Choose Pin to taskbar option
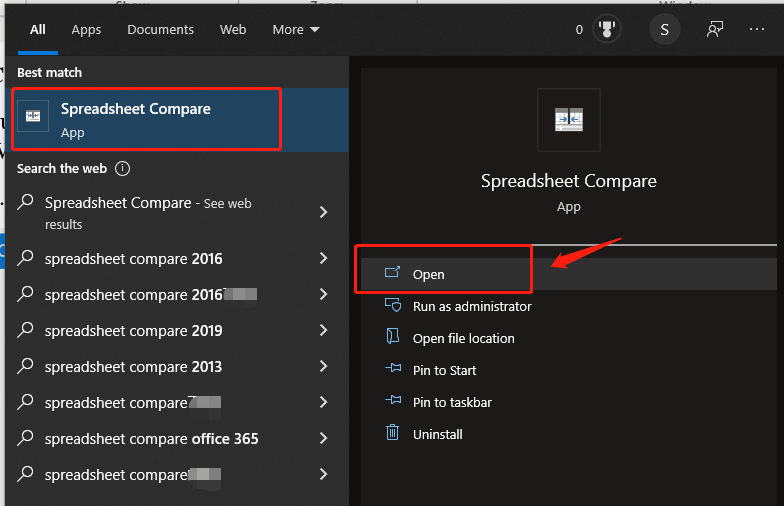Viewport: 784px width, 506px height. click(x=452, y=402)
